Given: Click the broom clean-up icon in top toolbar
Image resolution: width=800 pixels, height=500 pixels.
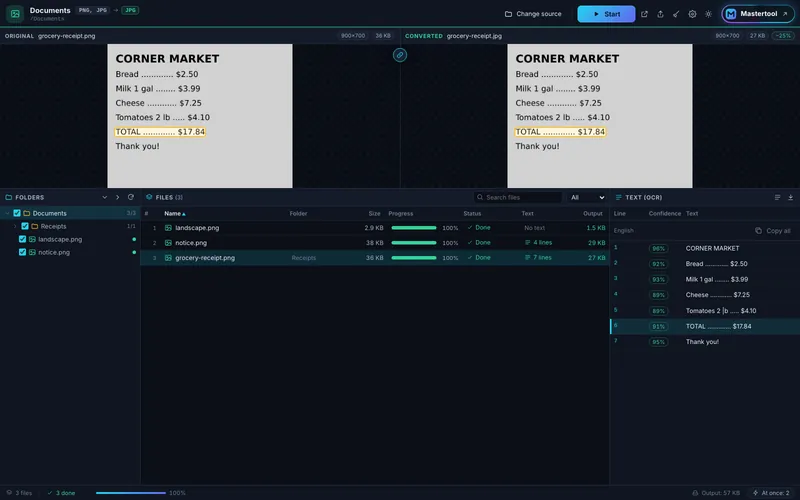Looking at the screenshot, I should coord(676,14).
